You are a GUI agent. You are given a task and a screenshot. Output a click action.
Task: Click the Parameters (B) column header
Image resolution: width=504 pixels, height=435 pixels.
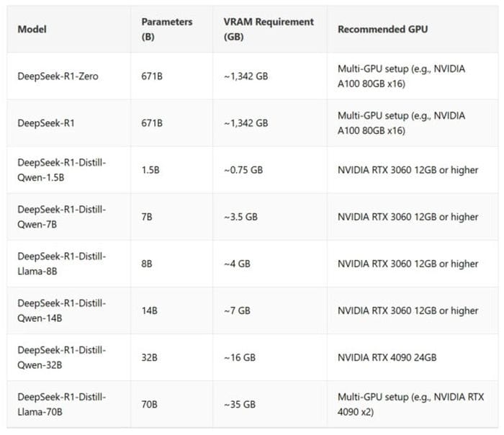point(167,30)
